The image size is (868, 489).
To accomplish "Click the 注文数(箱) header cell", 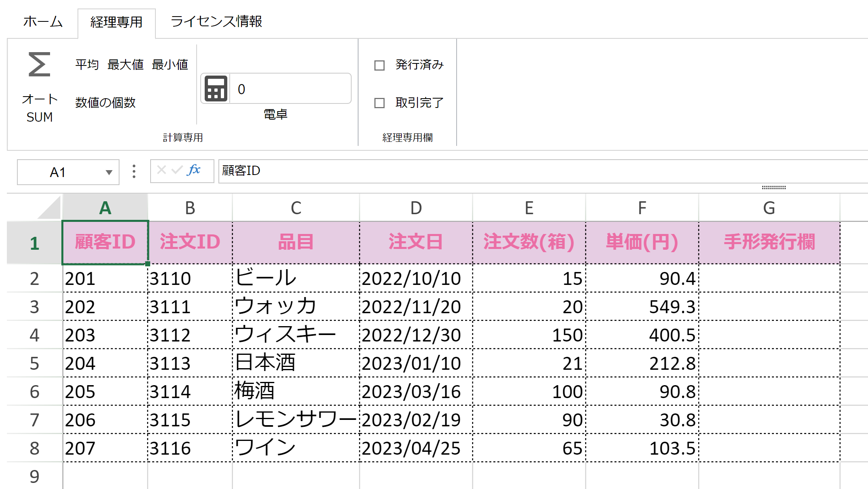I will click(529, 242).
